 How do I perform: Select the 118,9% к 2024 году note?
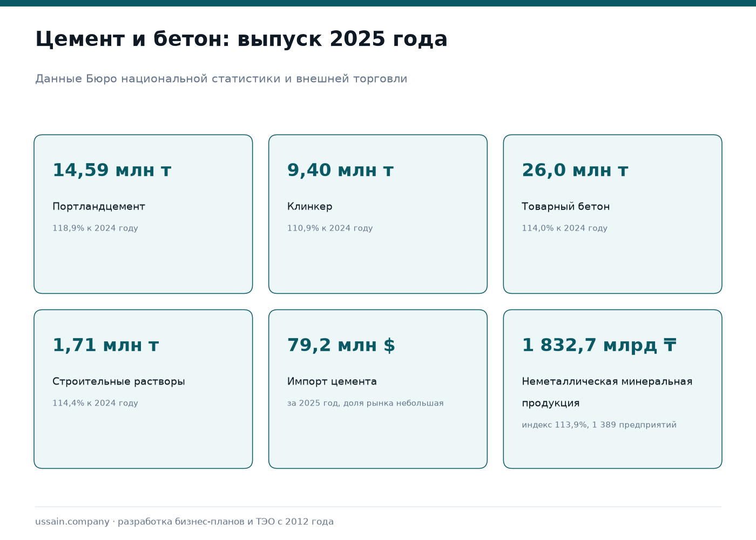click(95, 228)
